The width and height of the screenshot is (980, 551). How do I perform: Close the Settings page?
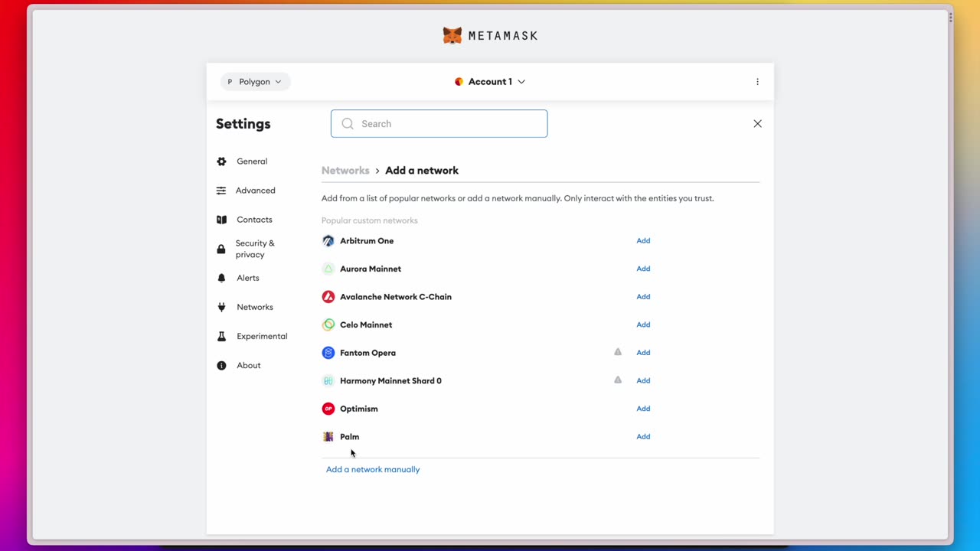point(757,124)
